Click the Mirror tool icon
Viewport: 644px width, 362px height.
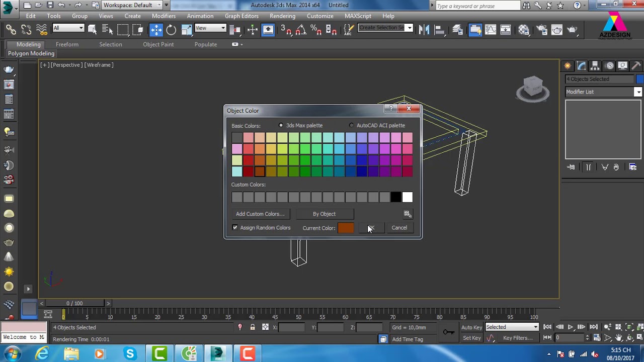click(424, 30)
